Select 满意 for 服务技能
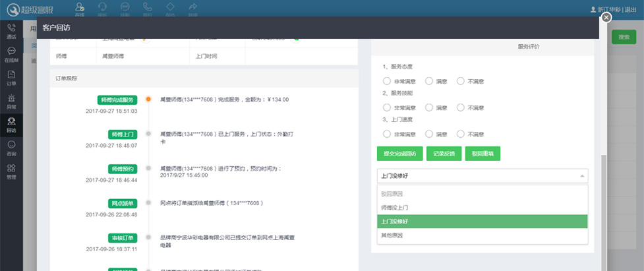The image size is (644, 271). [429, 107]
